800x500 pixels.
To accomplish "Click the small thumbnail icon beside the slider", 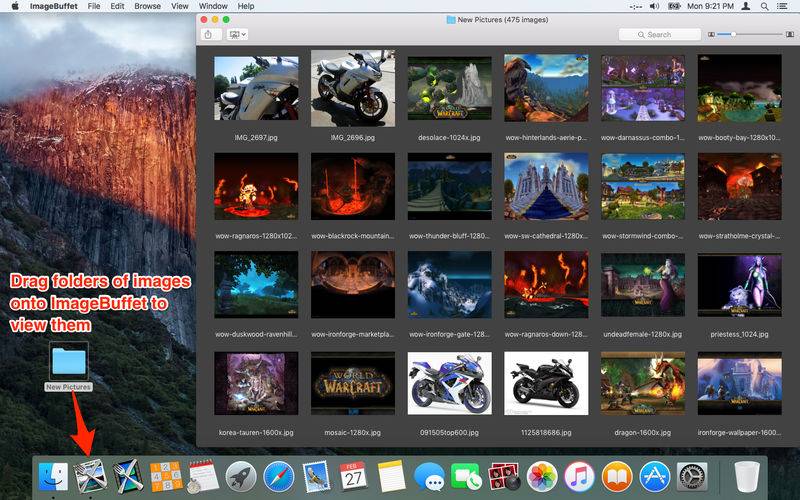I will coord(711,34).
